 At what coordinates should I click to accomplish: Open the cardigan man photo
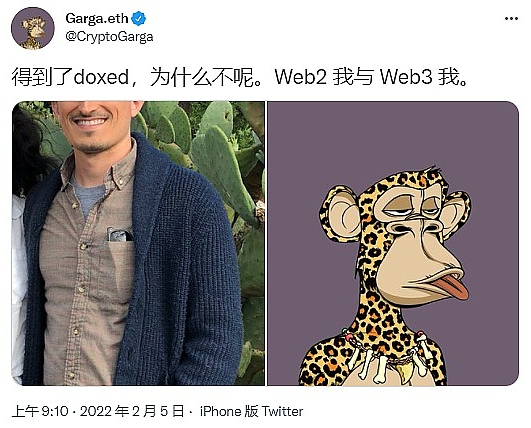click(x=138, y=243)
